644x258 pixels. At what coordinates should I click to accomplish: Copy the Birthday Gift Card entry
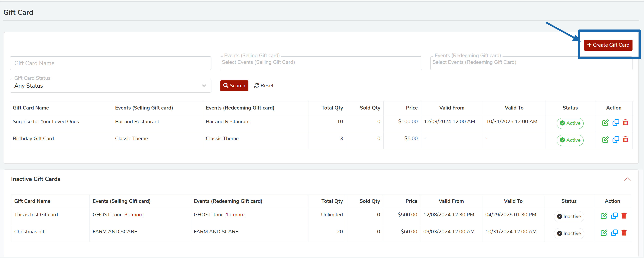coord(616,140)
